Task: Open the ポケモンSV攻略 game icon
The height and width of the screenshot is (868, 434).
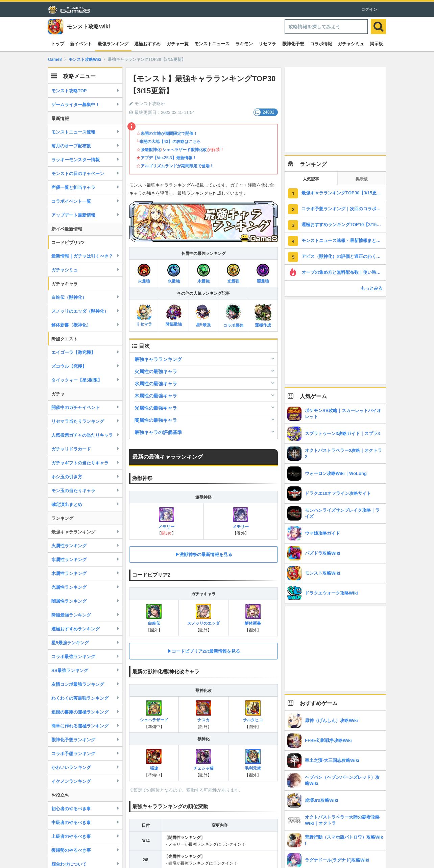Action: click(294, 413)
